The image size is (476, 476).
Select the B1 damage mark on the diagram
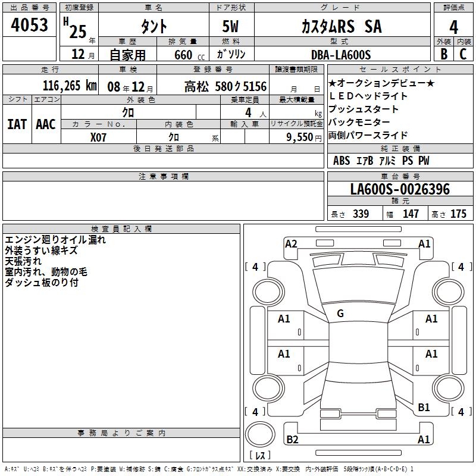tap(424, 408)
